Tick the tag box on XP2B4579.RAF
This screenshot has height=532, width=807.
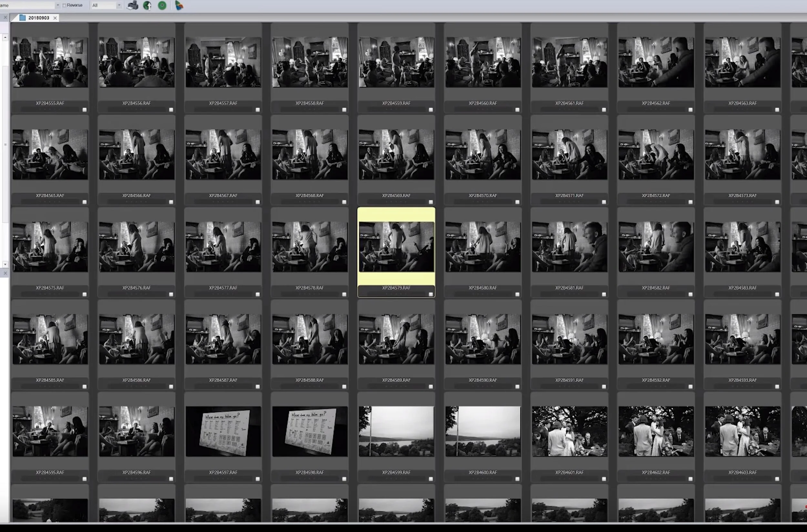coord(431,294)
